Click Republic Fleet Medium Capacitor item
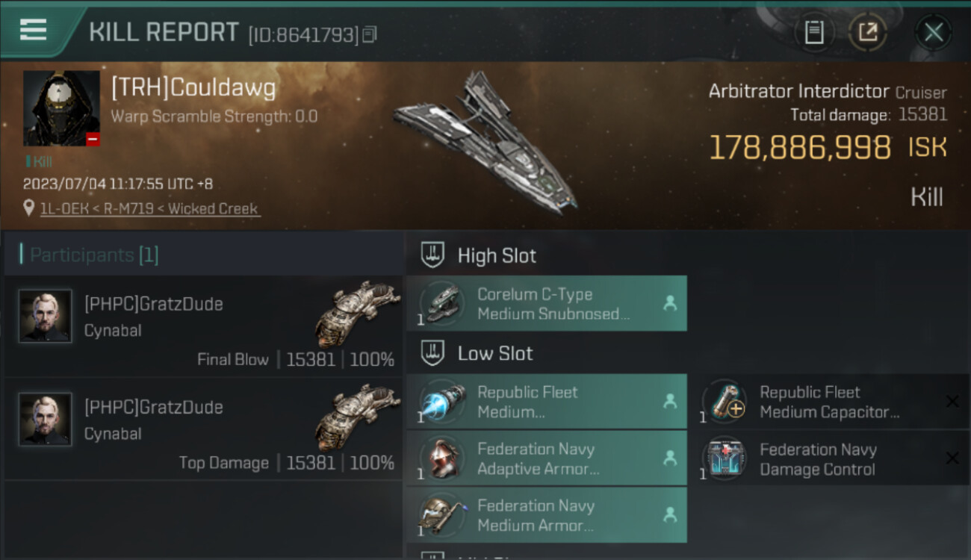The height and width of the screenshot is (560, 971). (829, 402)
